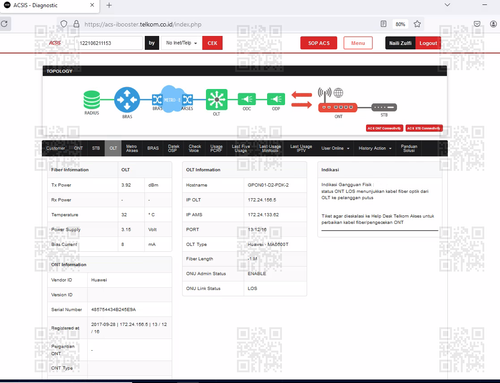500x383 pixels.
Task: Click the search number input field
Action: pyautogui.click(x=110, y=43)
